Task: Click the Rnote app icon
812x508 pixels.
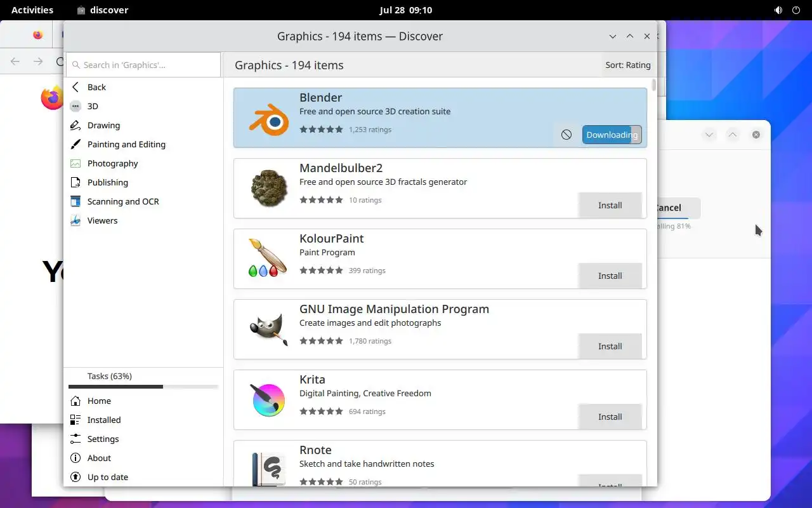Action: tap(269, 469)
